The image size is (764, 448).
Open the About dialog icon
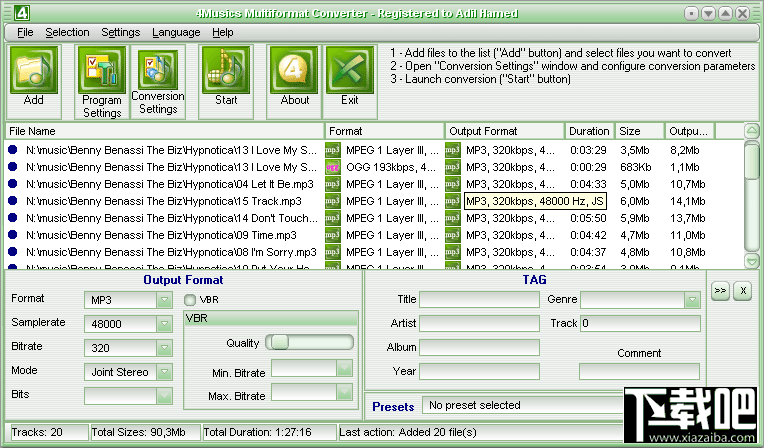coord(295,82)
